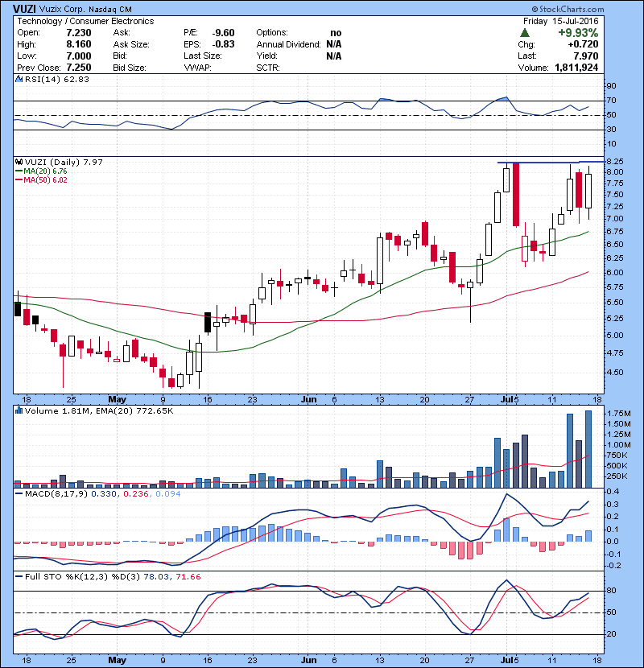Click the VWAP label

(x=197, y=68)
